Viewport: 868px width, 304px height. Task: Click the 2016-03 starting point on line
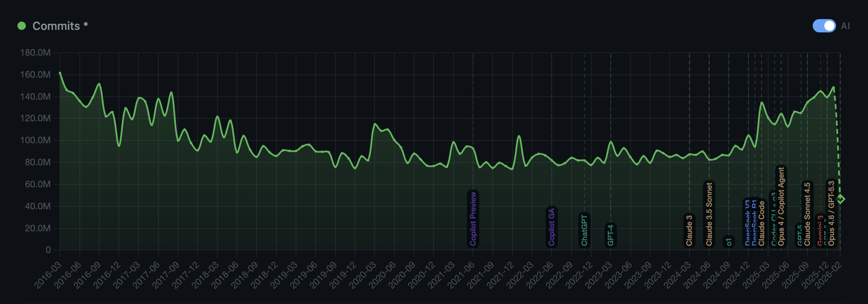coord(60,73)
